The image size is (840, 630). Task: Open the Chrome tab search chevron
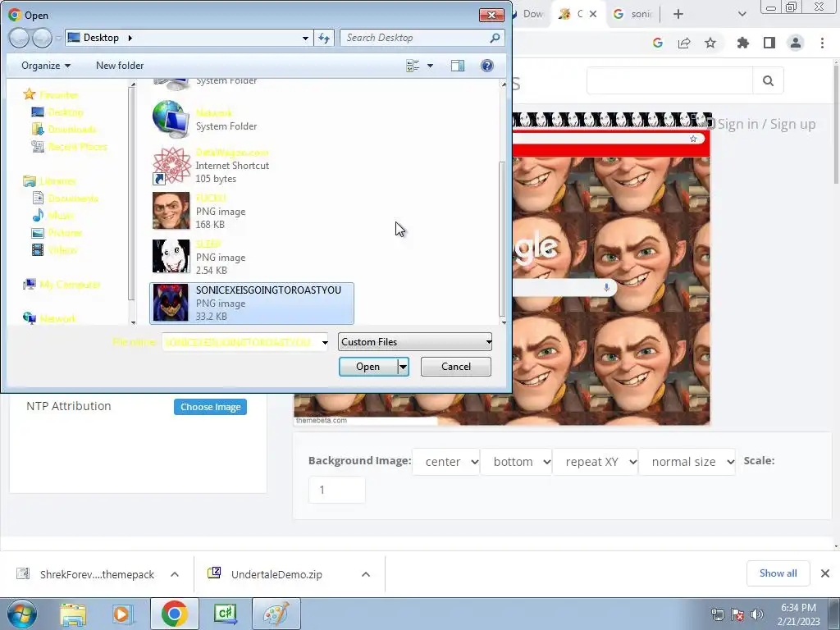(742, 15)
